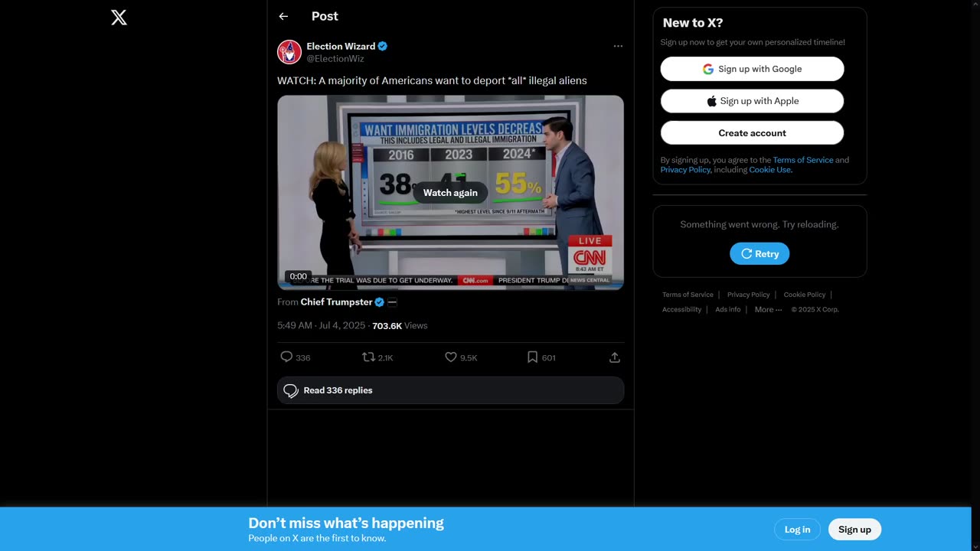Sign up with Google

(752, 69)
